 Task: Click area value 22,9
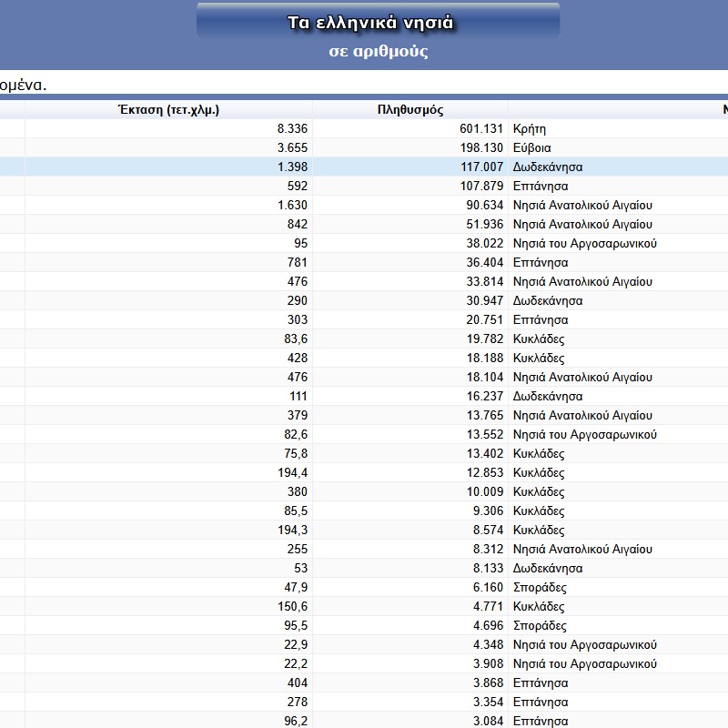pos(296,645)
